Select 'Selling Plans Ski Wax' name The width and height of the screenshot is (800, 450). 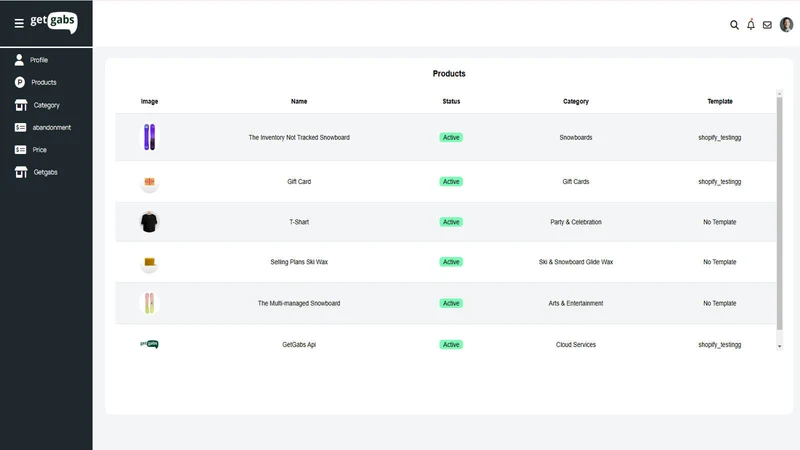299,262
